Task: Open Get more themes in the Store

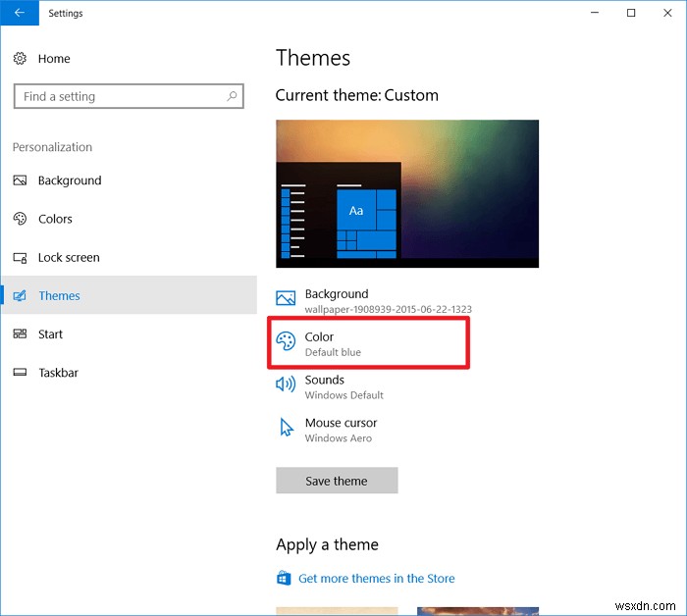Action: [x=376, y=578]
